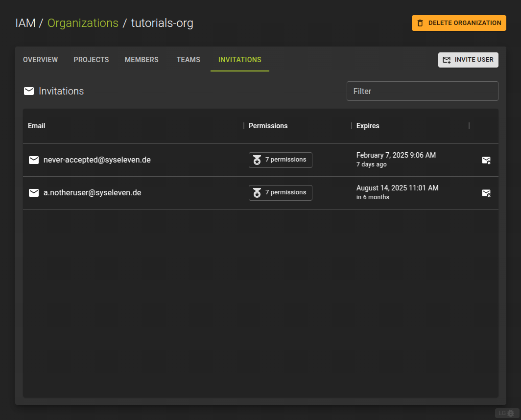The height and width of the screenshot is (420, 521).
Task: Click the Invite User button
Action: pos(468,60)
